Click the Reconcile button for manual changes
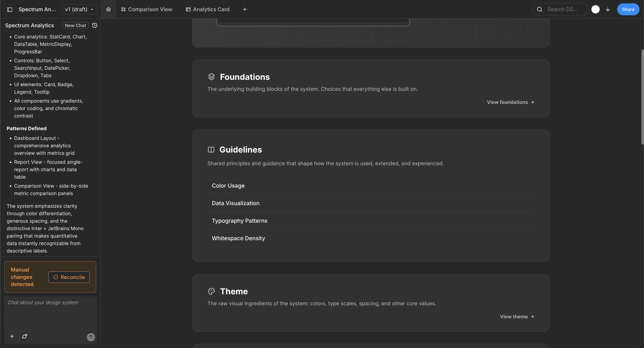 pos(69,277)
